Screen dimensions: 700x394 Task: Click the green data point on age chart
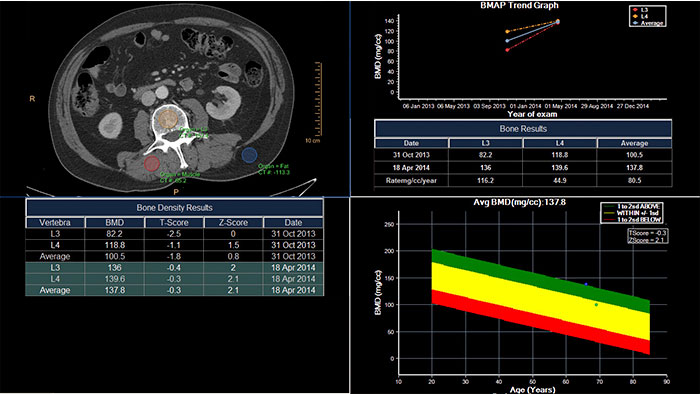[x=596, y=305]
